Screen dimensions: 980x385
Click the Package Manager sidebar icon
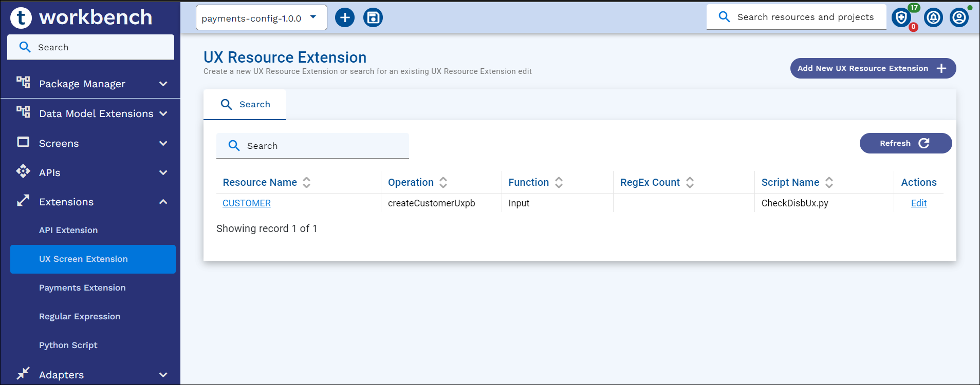tap(23, 82)
